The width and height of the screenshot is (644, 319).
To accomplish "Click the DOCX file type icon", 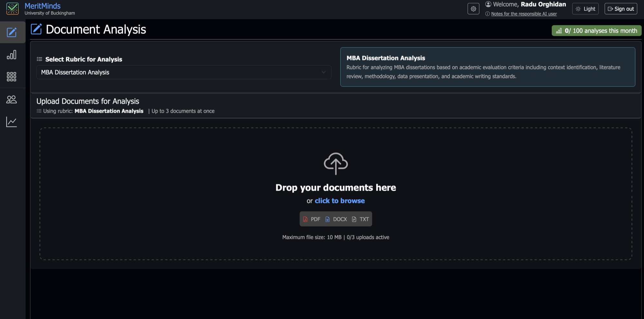I will [x=327, y=219].
